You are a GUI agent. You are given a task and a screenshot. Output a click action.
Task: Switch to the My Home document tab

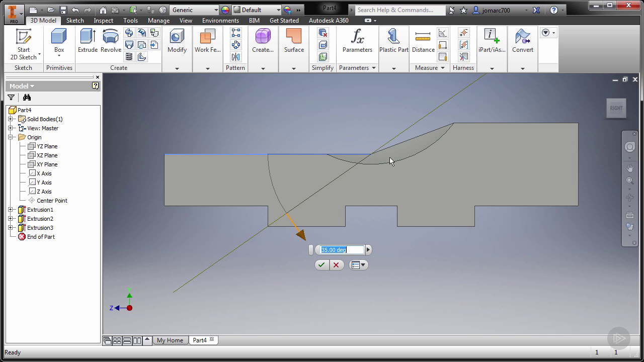click(170, 340)
